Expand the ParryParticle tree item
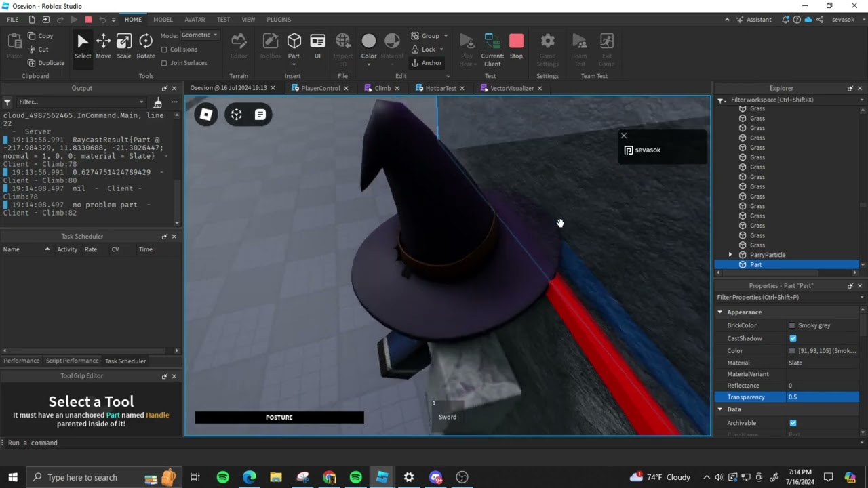This screenshot has height=488, width=868. click(730, 255)
